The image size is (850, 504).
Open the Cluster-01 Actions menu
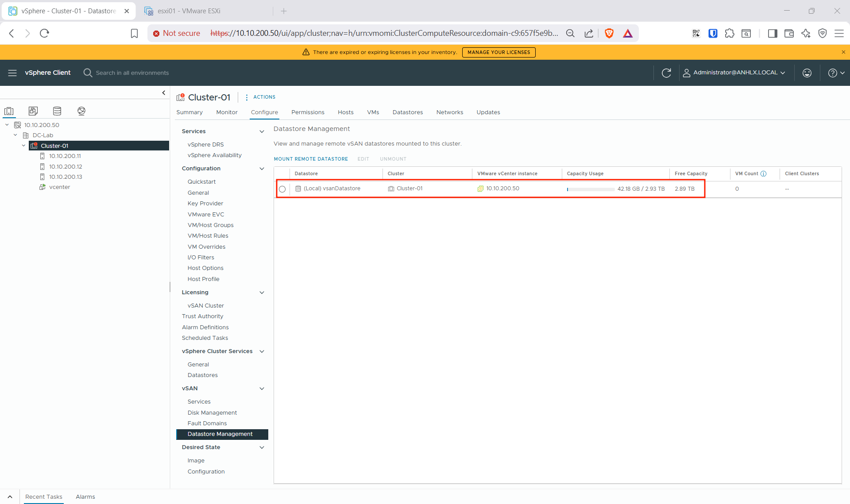coord(260,97)
